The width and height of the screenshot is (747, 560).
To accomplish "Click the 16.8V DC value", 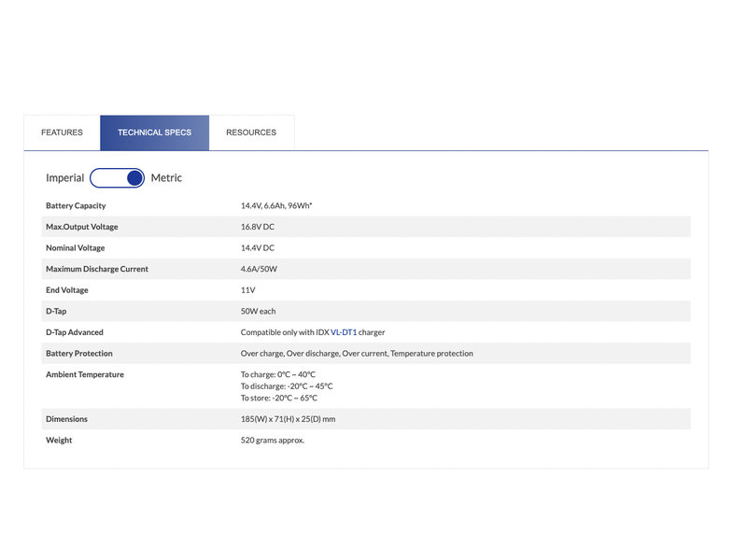I will point(258,227).
